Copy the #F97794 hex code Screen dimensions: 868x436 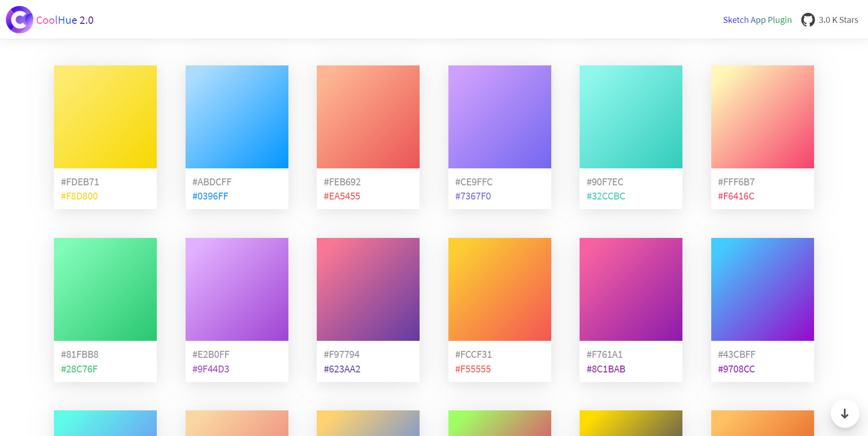(x=342, y=355)
